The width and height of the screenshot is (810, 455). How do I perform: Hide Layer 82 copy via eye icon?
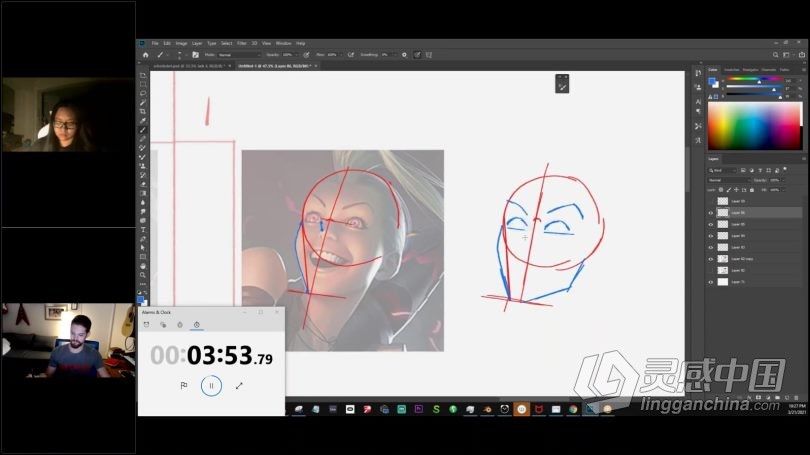[711, 259]
